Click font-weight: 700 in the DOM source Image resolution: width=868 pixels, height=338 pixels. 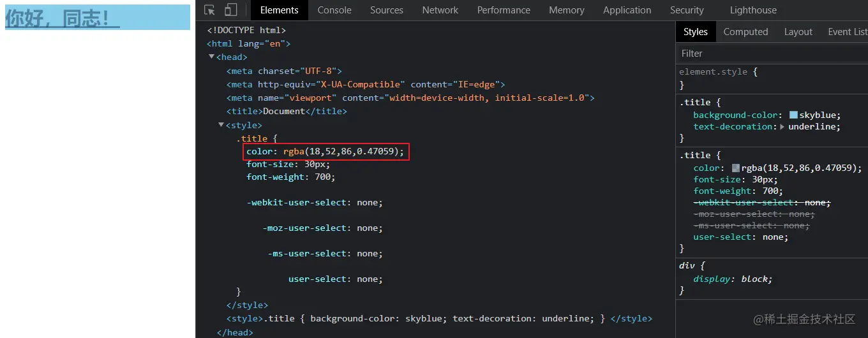pos(290,177)
